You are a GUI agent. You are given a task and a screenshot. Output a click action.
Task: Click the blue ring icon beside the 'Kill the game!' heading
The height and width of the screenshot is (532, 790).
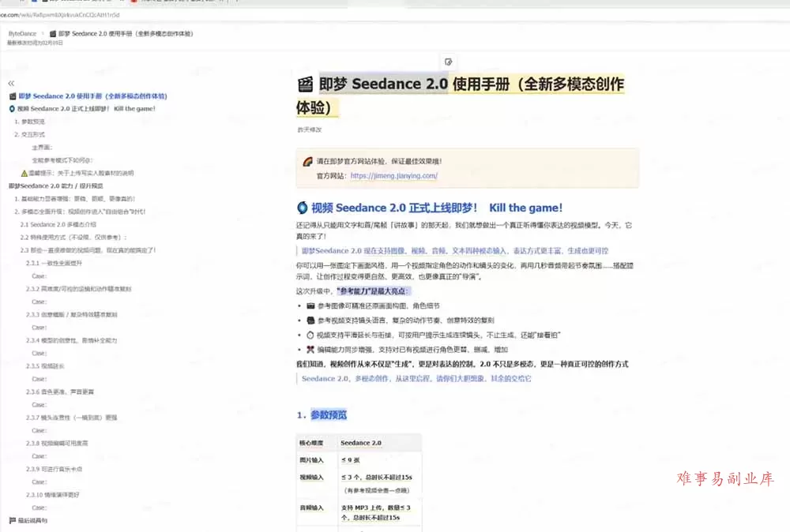pyautogui.click(x=303, y=208)
